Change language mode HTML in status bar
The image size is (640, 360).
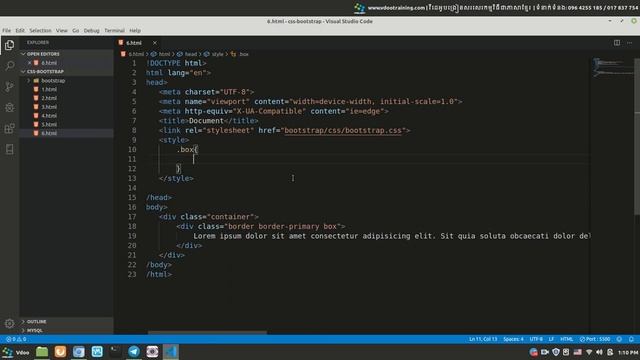[567, 339]
